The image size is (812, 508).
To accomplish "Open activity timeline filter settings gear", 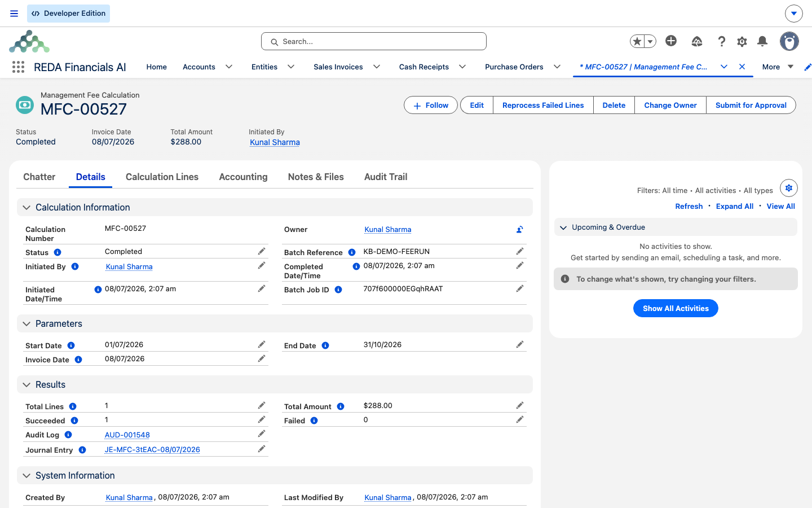I will (x=789, y=188).
